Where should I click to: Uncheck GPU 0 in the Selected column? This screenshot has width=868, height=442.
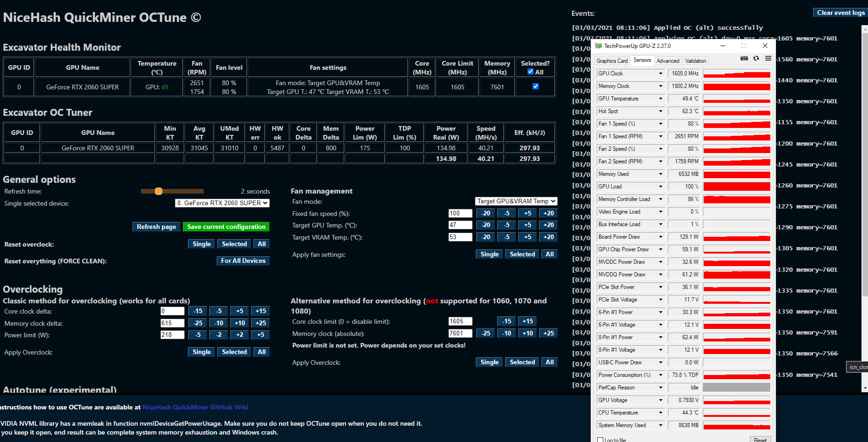[535, 86]
